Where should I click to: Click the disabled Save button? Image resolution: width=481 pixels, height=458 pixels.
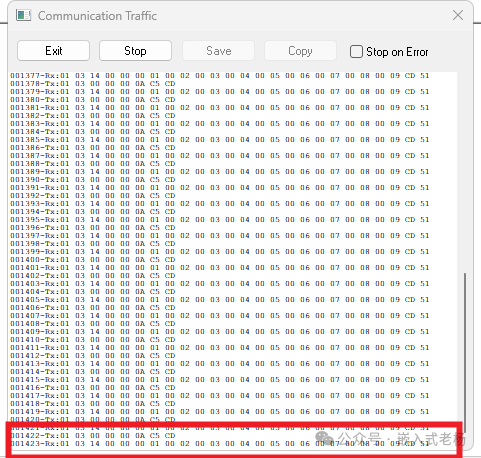point(218,51)
